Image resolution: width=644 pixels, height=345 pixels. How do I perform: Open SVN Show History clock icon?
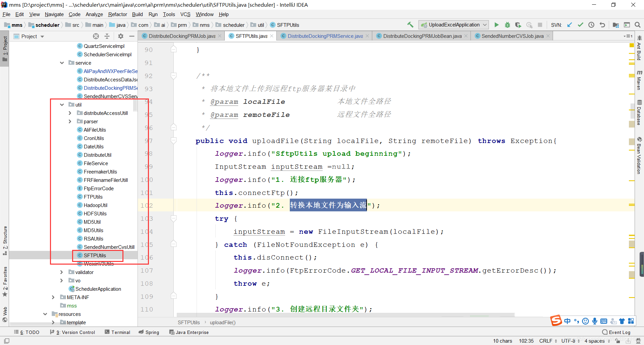[591, 25]
